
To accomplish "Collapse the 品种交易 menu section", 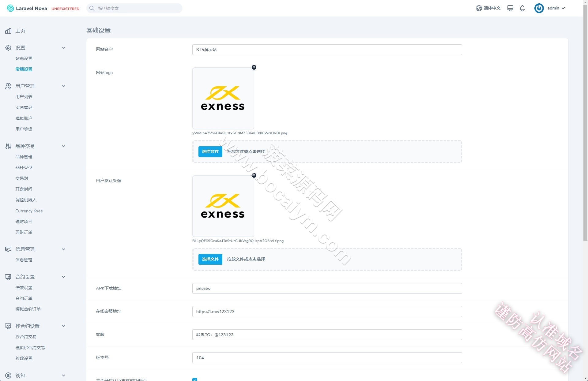I will [63, 146].
